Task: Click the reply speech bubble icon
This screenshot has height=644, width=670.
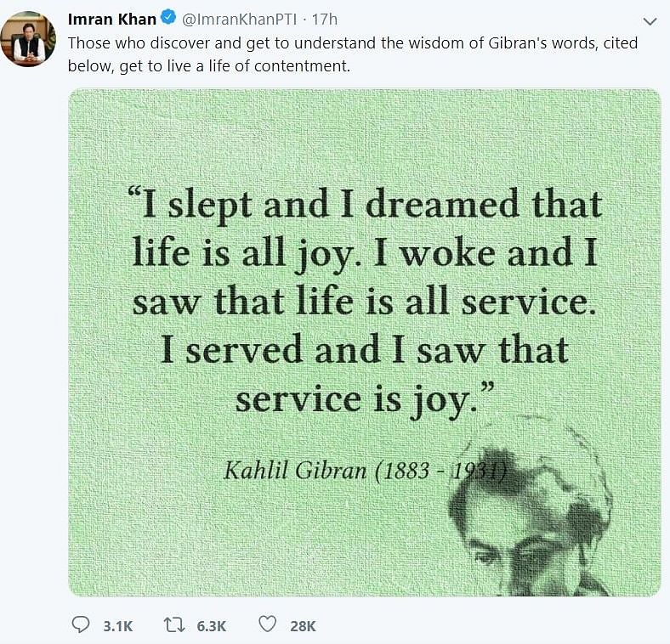Action: 80,625
